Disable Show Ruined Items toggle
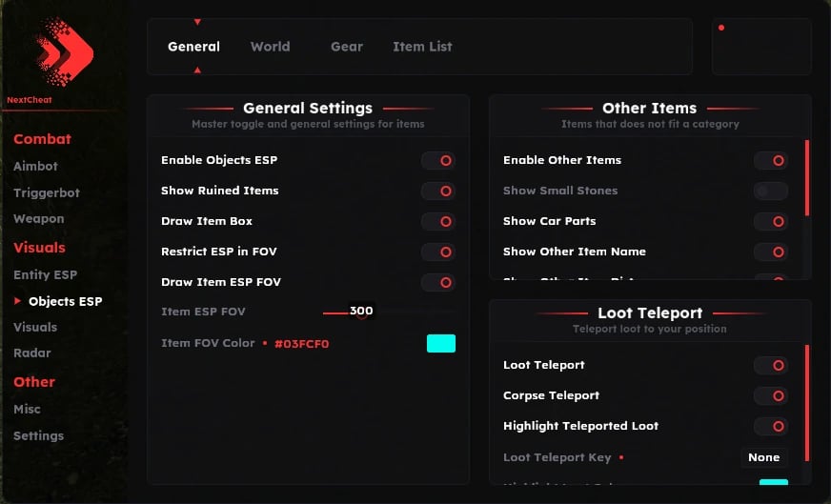The image size is (831, 504). [x=438, y=192]
